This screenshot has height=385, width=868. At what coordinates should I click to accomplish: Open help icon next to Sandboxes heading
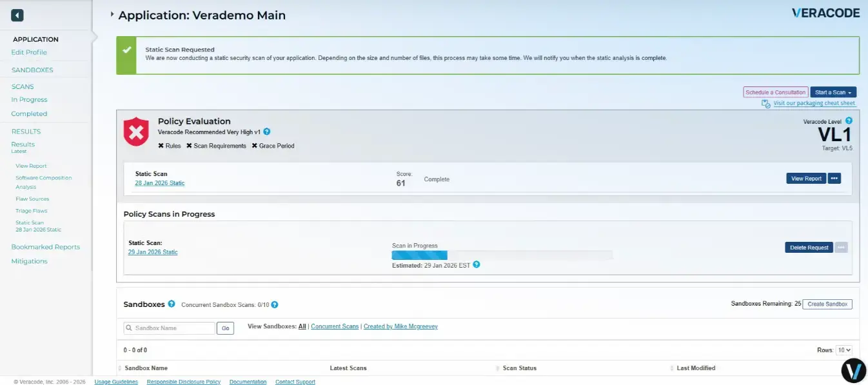click(172, 304)
